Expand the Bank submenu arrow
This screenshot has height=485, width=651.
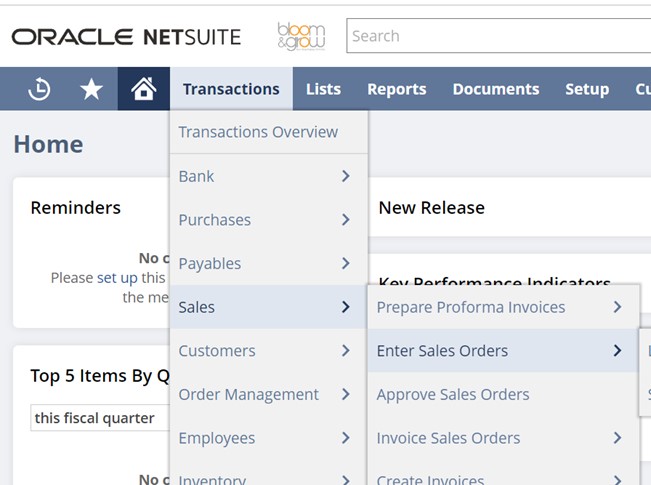[345, 176]
